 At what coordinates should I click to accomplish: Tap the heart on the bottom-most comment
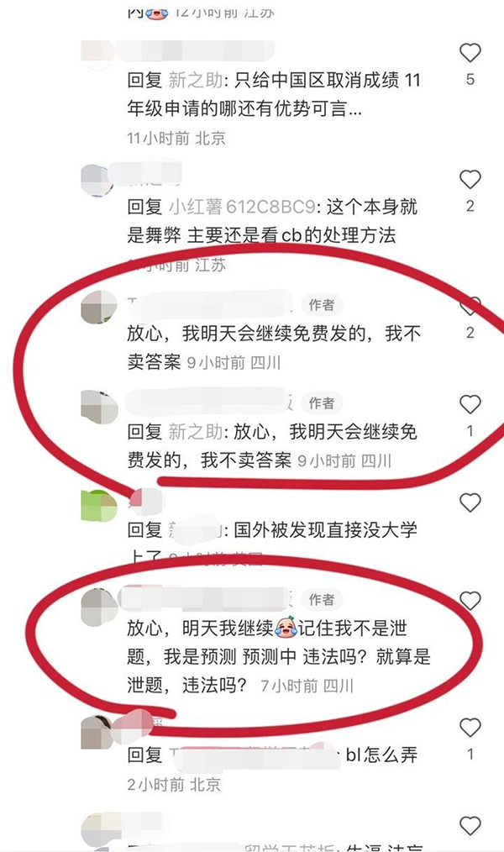tap(470, 826)
